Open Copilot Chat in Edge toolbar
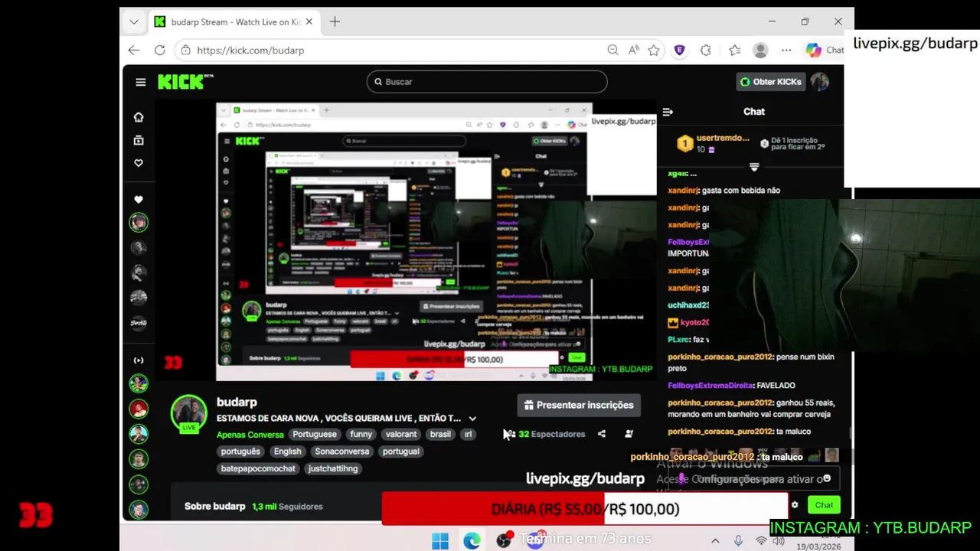 click(825, 51)
